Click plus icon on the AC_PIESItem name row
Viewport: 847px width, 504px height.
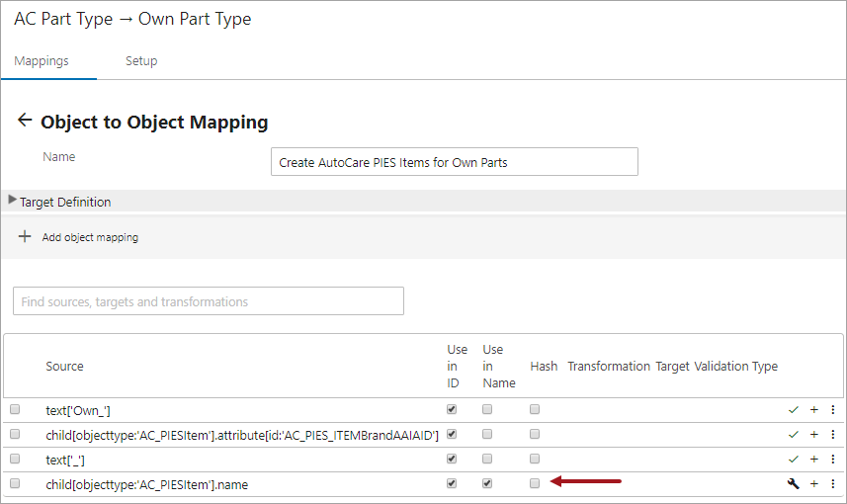[x=814, y=483]
